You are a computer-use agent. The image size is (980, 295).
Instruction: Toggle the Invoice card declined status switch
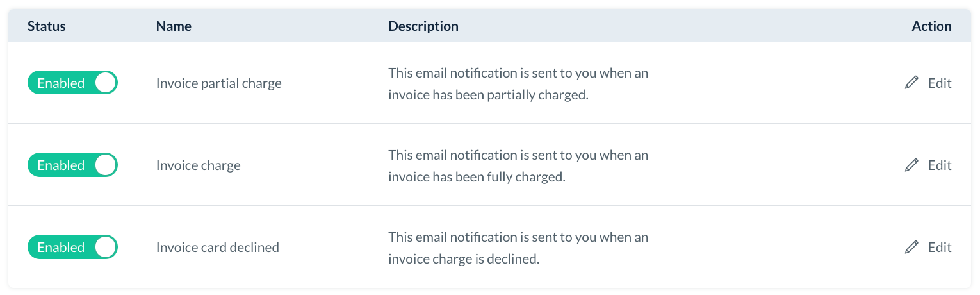pos(72,247)
